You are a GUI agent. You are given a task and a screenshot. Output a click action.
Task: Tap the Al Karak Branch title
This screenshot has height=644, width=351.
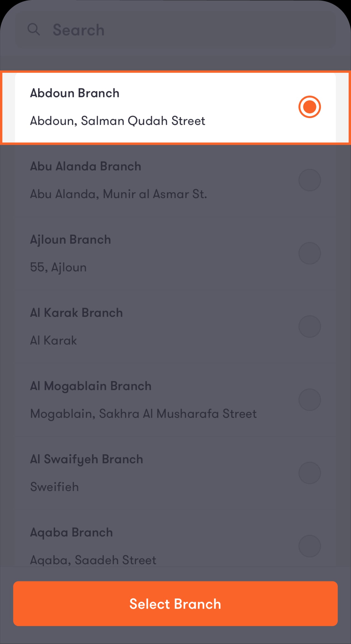click(76, 313)
